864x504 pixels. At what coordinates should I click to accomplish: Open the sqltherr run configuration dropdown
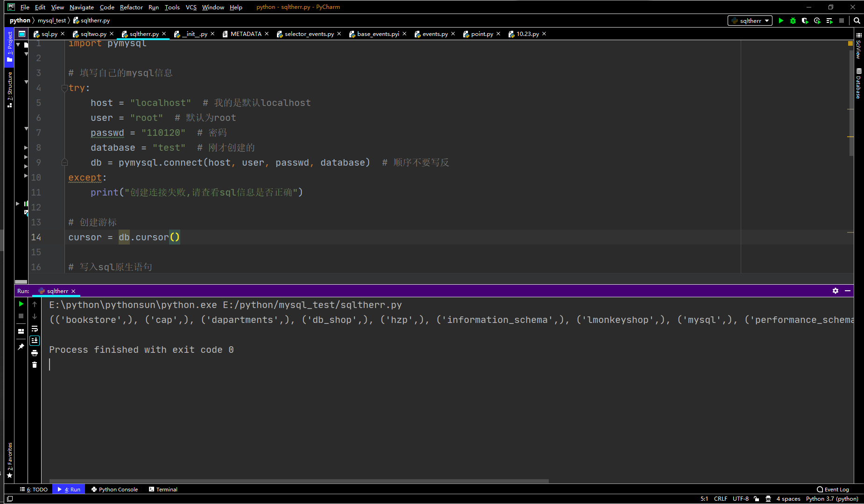(750, 21)
